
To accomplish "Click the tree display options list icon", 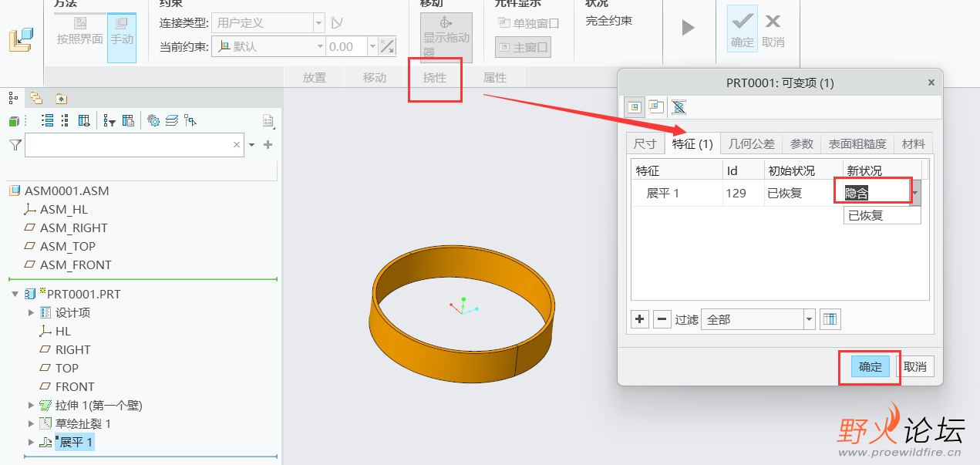I will (268, 121).
